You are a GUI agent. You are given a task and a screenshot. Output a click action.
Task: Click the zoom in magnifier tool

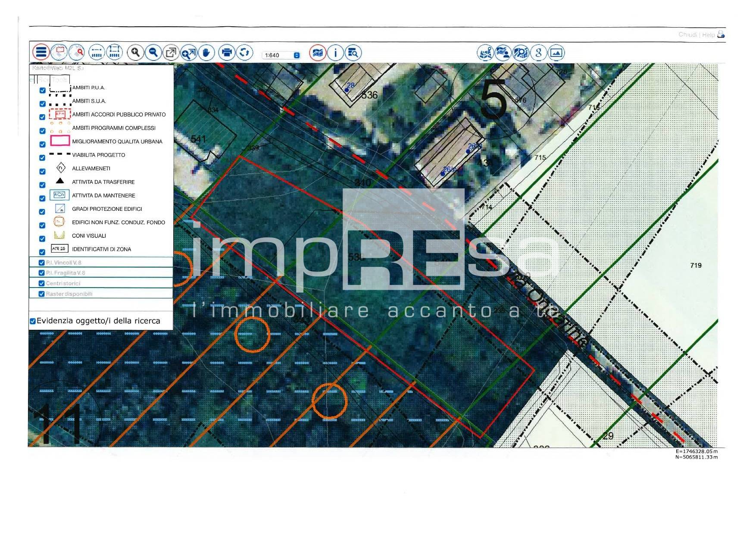135,53
